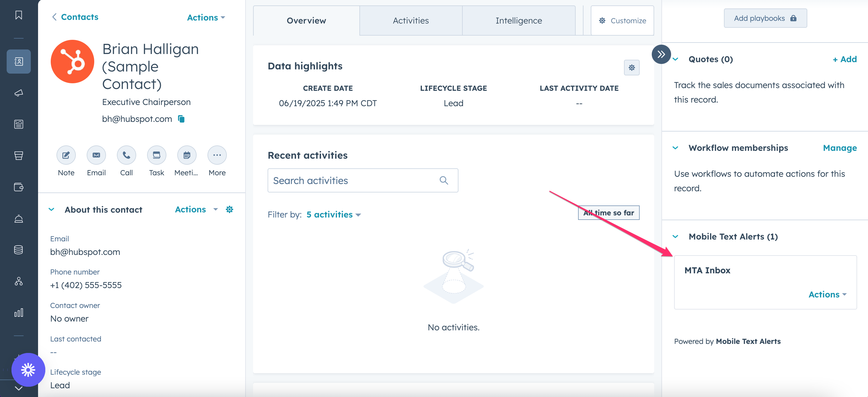Click the HubSpot contact avatar
Image resolution: width=868 pixels, height=397 pixels.
click(x=72, y=62)
